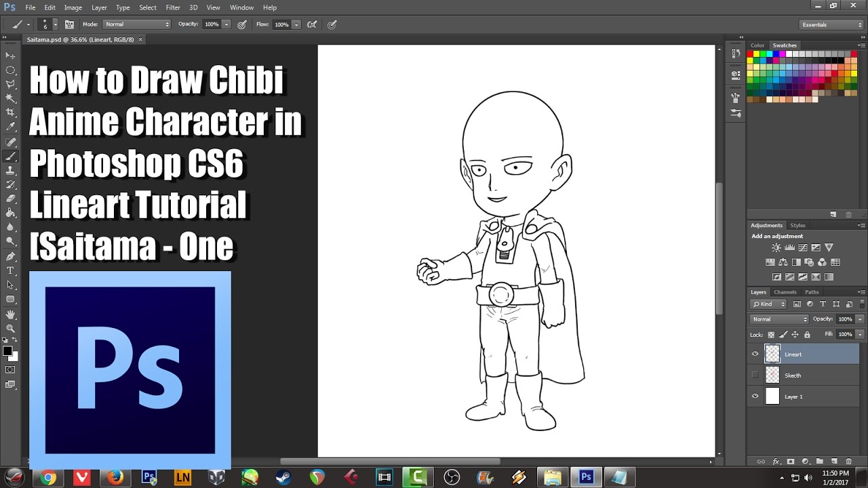Screen dimensions: 868x488
Task: Toggle lock transparent pixels
Action: [x=771, y=335]
